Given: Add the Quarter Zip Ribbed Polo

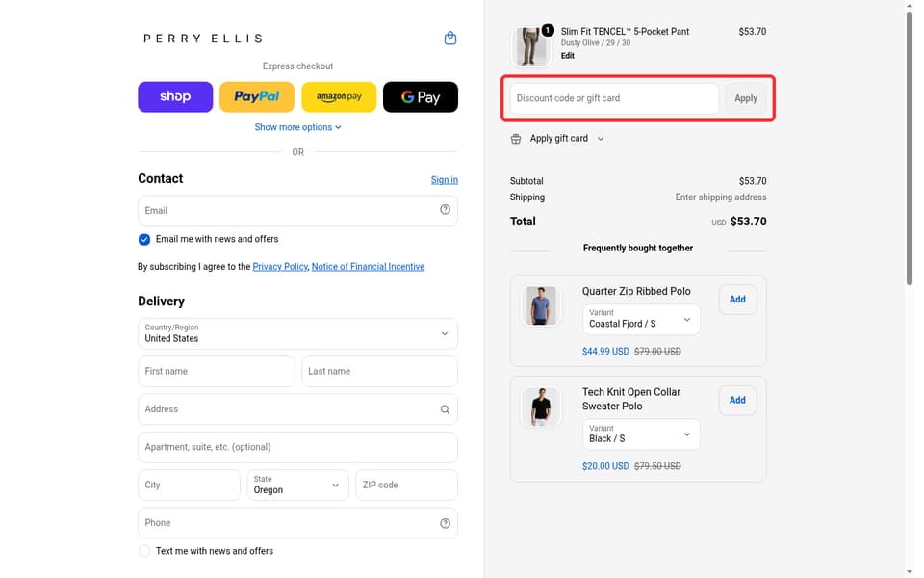Looking at the screenshot, I should [x=737, y=299].
